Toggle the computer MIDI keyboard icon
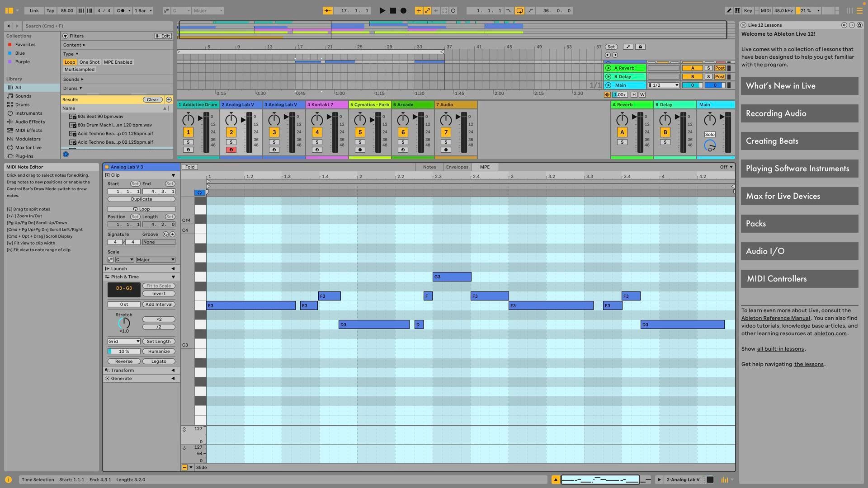 click(737, 10)
